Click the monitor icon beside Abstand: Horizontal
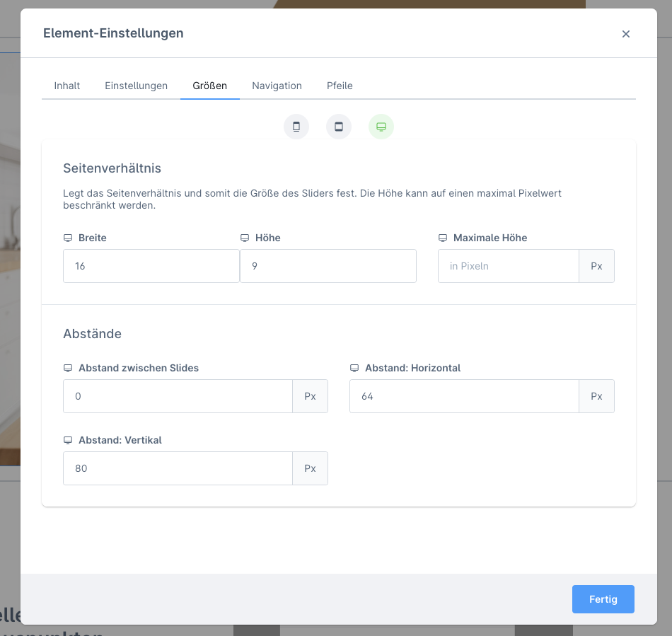Viewport: 672px width, 636px height. click(x=354, y=368)
